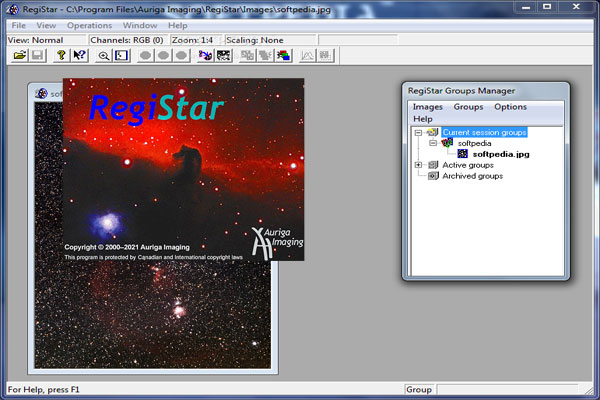Screen dimensions: 600x400
Task: Collapse the Current session groups node
Action: click(418, 132)
